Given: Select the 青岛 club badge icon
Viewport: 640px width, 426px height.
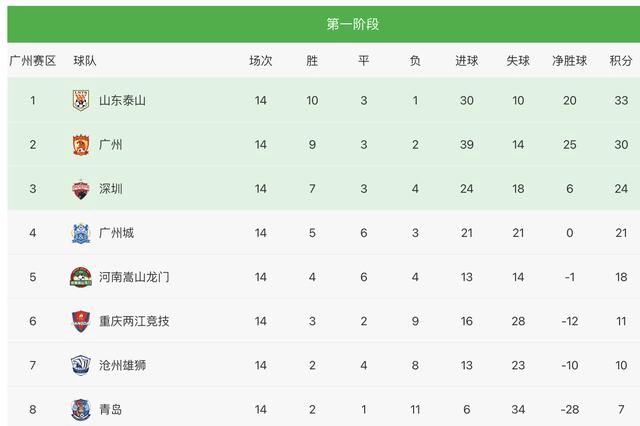Looking at the screenshot, I should click(81, 409).
